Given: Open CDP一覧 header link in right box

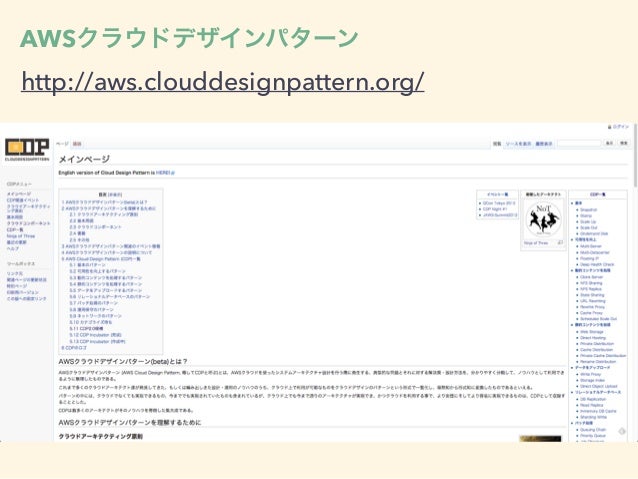Looking at the screenshot, I should (597, 195).
